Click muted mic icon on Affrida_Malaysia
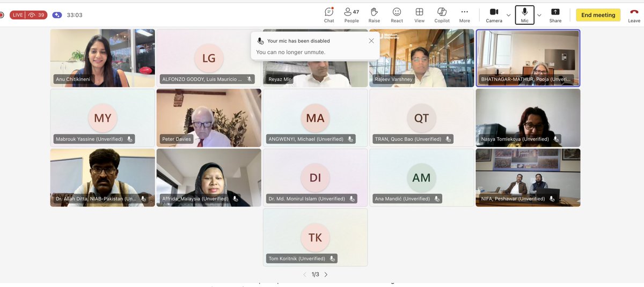 235,198
